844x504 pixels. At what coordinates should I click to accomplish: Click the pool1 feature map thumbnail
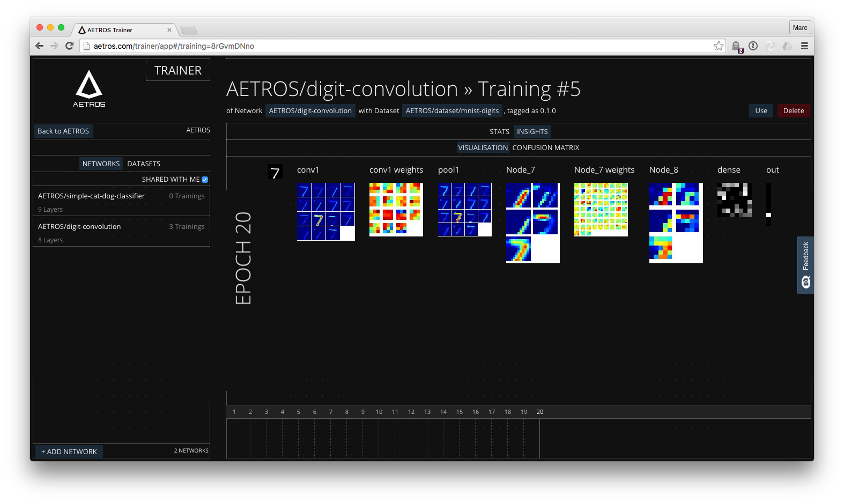coord(465,210)
